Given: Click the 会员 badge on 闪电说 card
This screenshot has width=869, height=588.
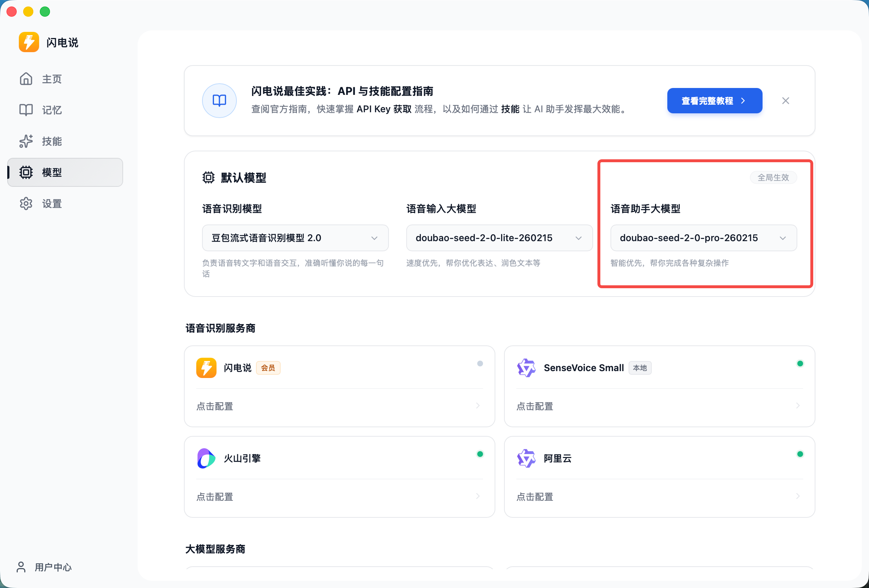Looking at the screenshot, I should [x=268, y=368].
